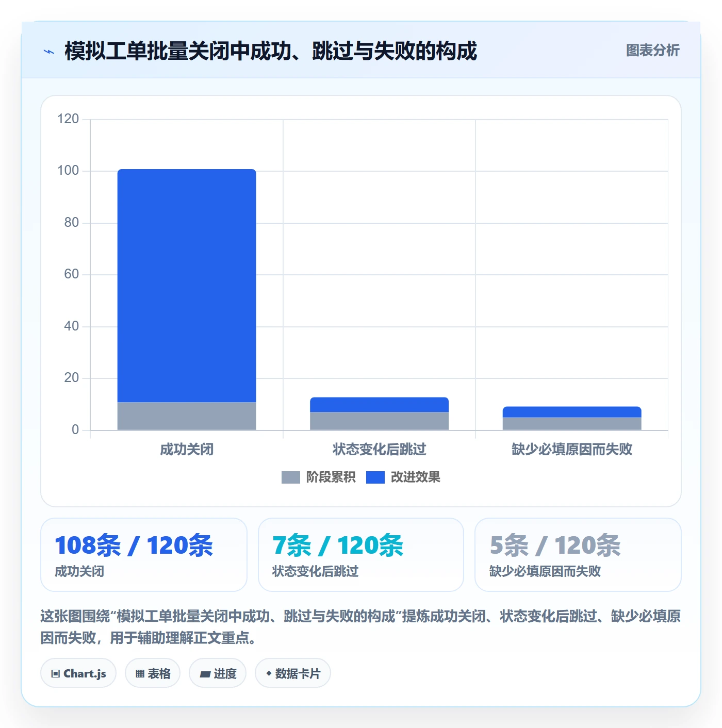Click y-axis value 60
This screenshot has width=722, height=728.
[x=72, y=274]
